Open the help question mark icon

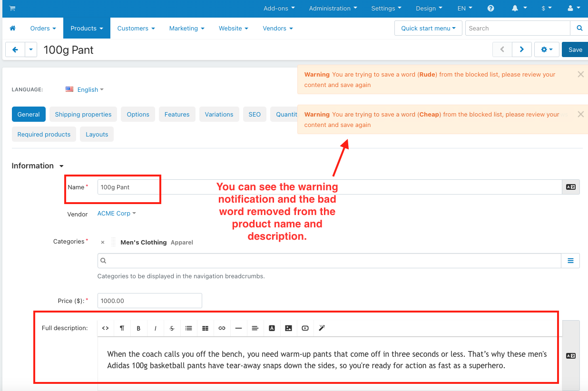[490, 9]
